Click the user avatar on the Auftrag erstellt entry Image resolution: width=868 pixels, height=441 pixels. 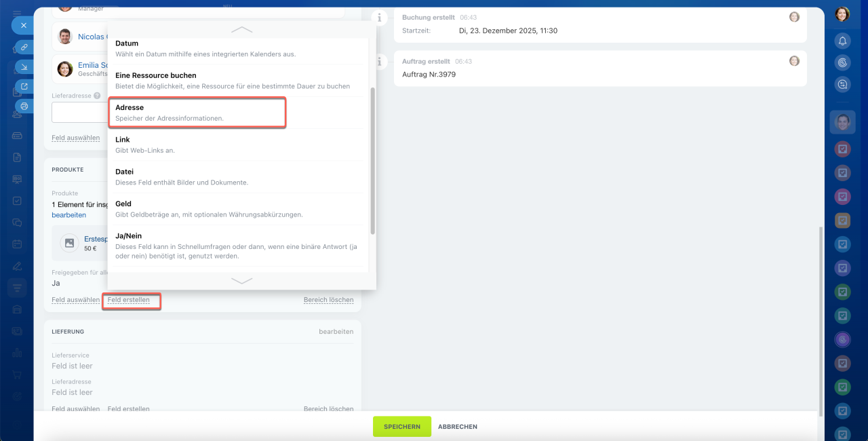794,61
